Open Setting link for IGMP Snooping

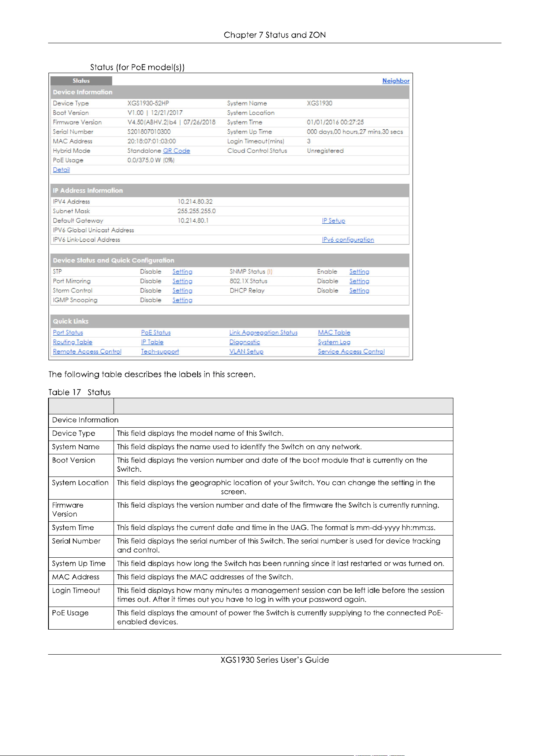click(x=182, y=300)
